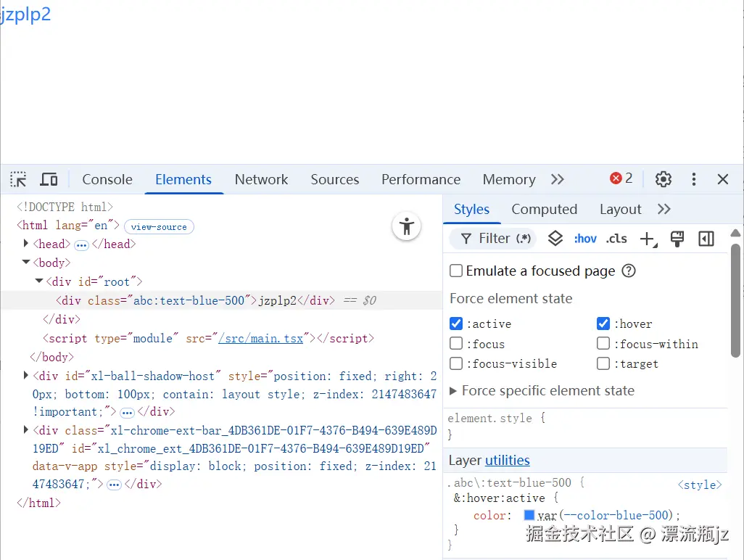The height and width of the screenshot is (560, 744).
Task: Open the utilities layer link
Action: click(507, 461)
